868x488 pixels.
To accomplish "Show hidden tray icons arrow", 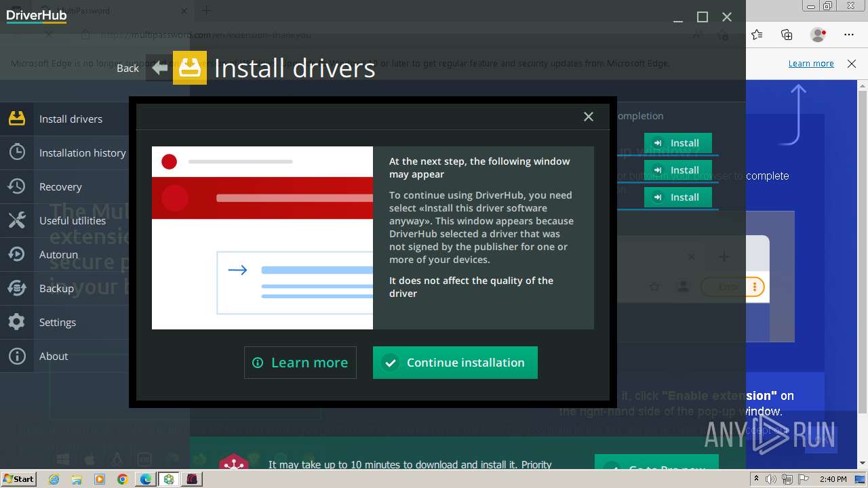I will pyautogui.click(x=757, y=479).
